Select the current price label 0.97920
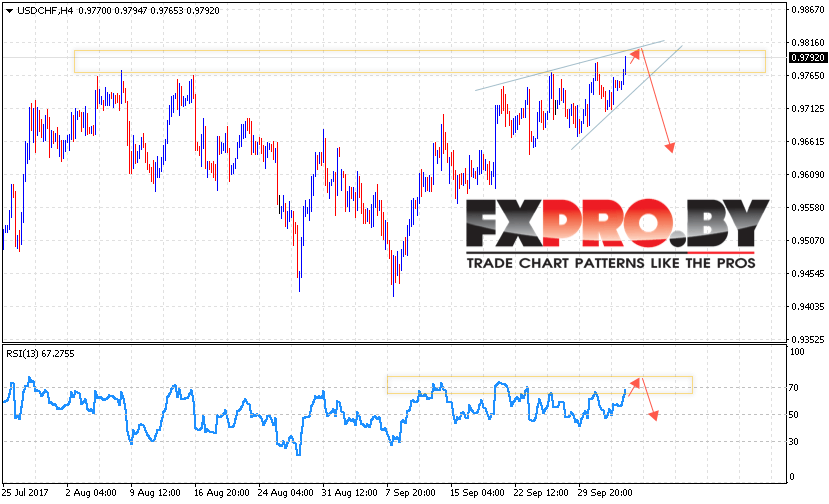 pos(807,58)
